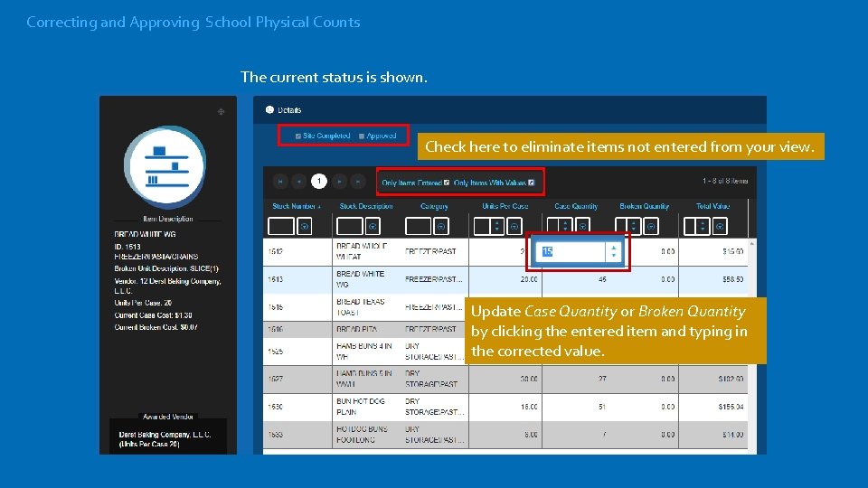Screen dimensions: 868x488
Task: Click total value $155.04 cell
Action: click(731, 407)
